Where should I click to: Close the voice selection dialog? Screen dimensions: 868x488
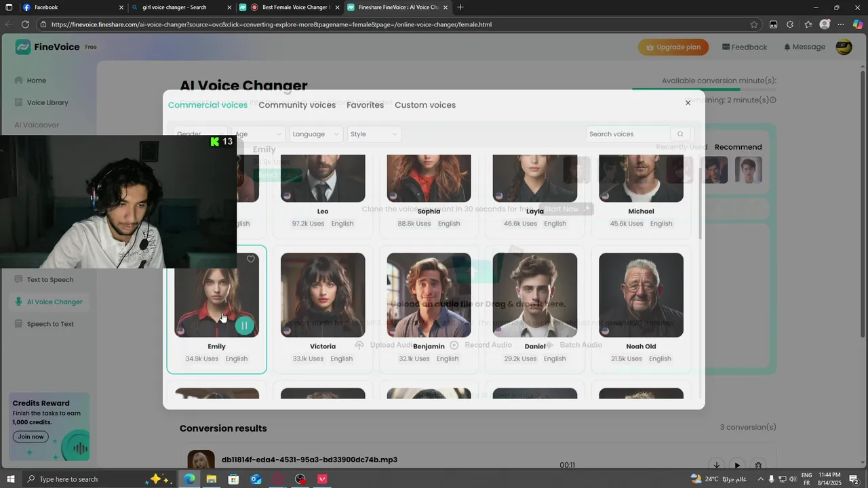[x=688, y=103]
